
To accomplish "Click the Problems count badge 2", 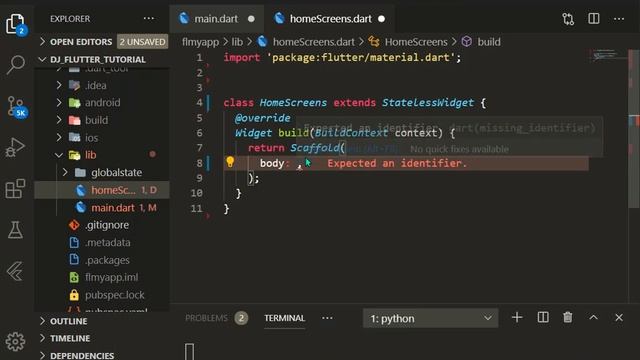I will click(x=241, y=318).
